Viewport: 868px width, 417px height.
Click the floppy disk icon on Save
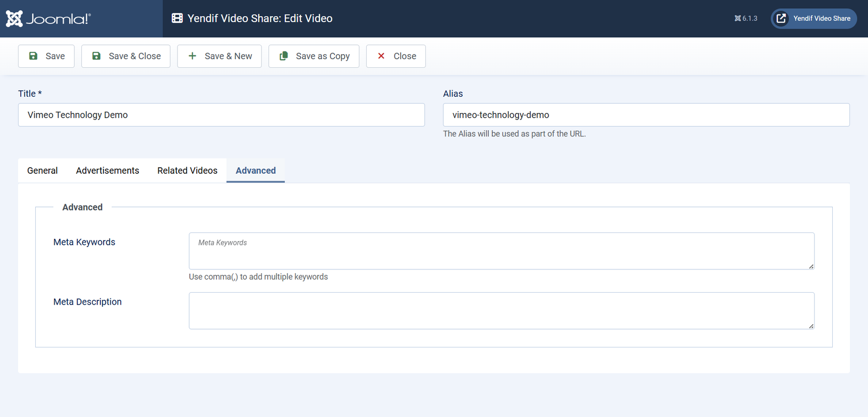click(x=33, y=56)
